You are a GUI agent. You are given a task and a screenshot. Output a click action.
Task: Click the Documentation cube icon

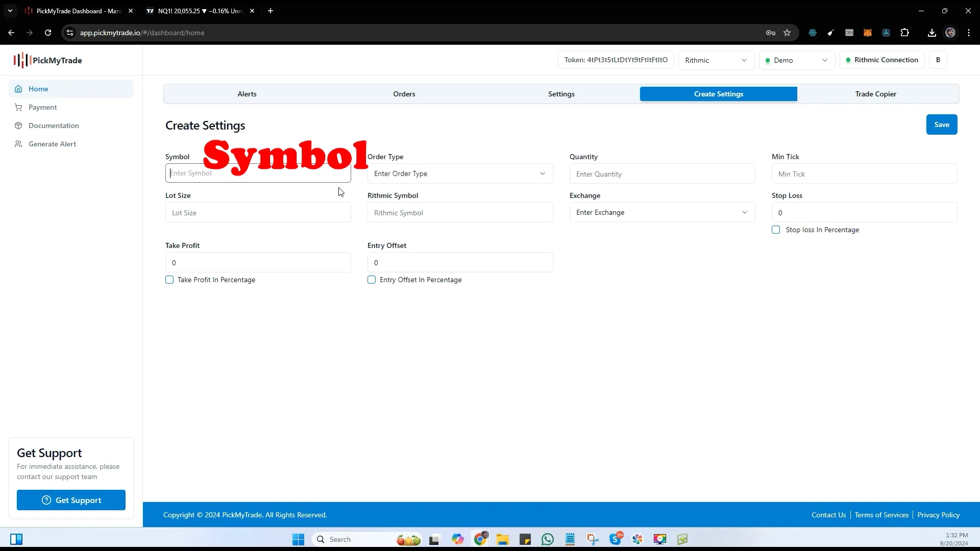click(x=18, y=126)
